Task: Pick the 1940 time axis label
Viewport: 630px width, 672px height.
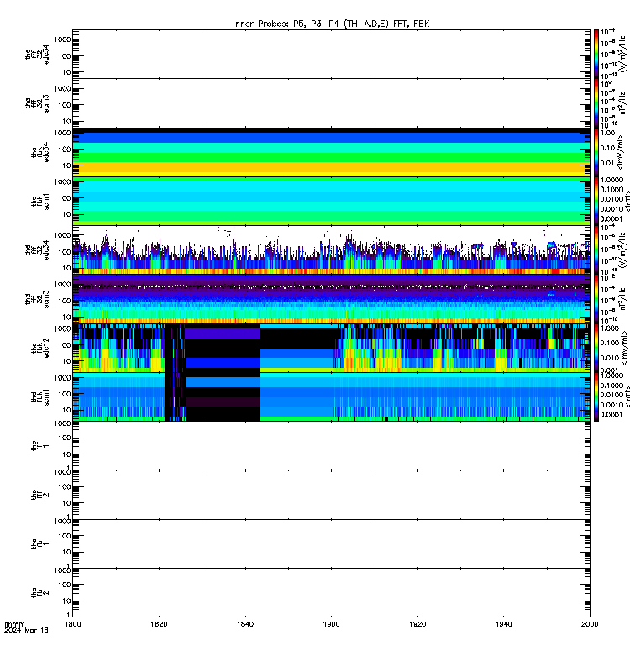Action: (x=503, y=624)
